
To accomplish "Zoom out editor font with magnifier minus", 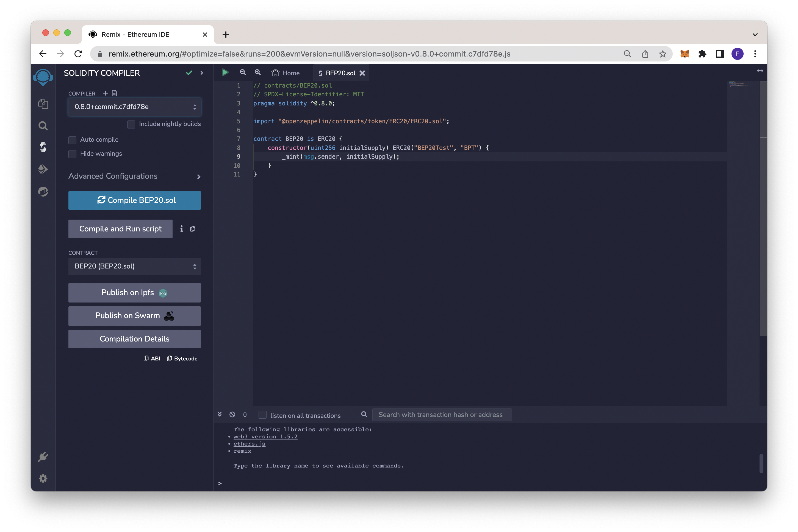I will click(x=243, y=72).
